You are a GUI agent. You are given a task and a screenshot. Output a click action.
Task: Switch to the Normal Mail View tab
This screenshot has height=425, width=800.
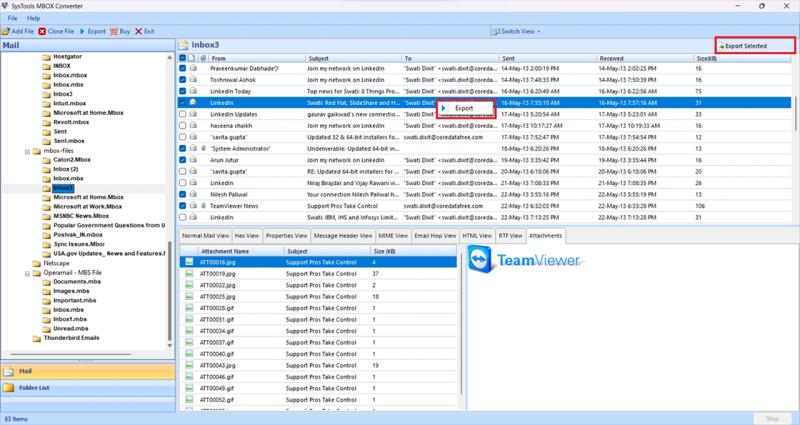pyautogui.click(x=206, y=236)
